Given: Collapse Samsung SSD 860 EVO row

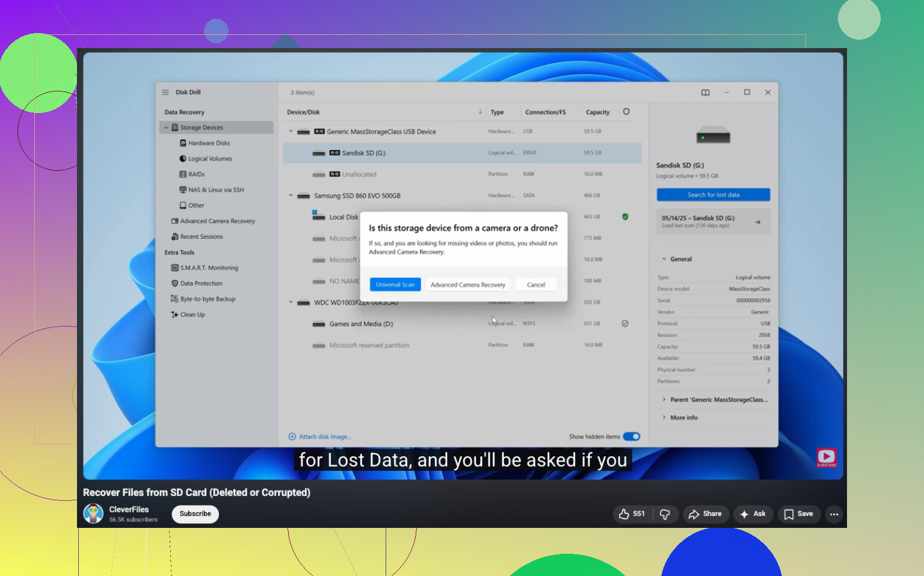Looking at the screenshot, I should [x=291, y=195].
